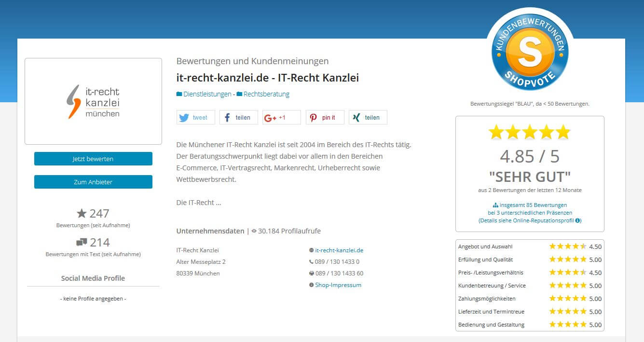This screenshot has width=644, height=342.
Task: Share the page via the Xing icon
Action: [356, 117]
